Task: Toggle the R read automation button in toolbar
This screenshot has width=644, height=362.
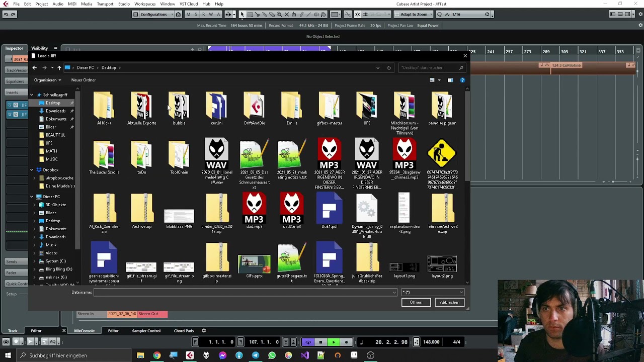Action: pyautogui.click(x=204, y=14)
